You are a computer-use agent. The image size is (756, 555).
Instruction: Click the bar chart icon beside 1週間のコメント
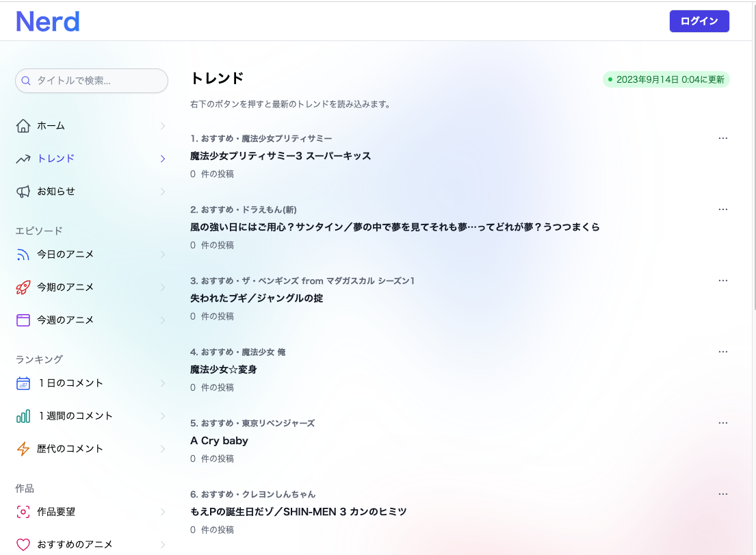coord(23,415)
